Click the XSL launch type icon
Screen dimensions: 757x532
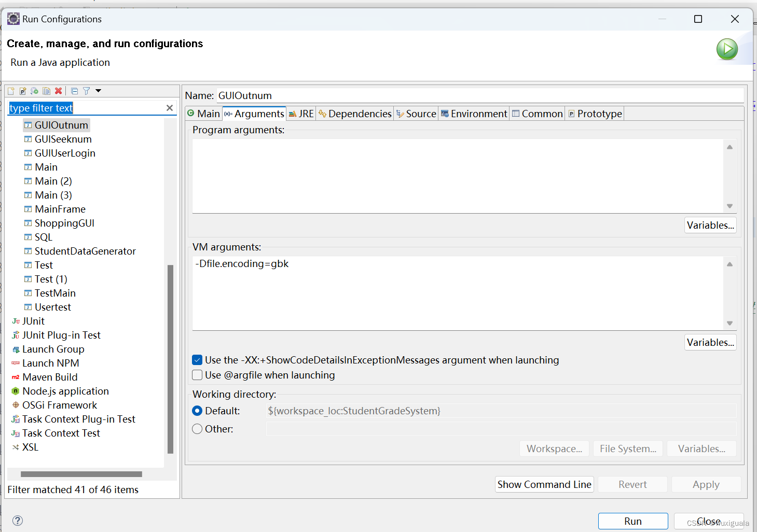click(x=16, y=447)
